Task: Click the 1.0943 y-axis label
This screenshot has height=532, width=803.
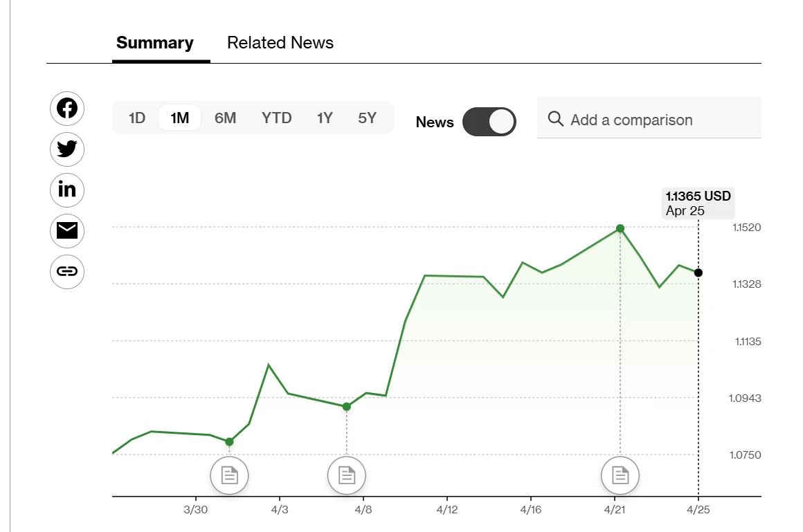Action: [x=745, y=398]
